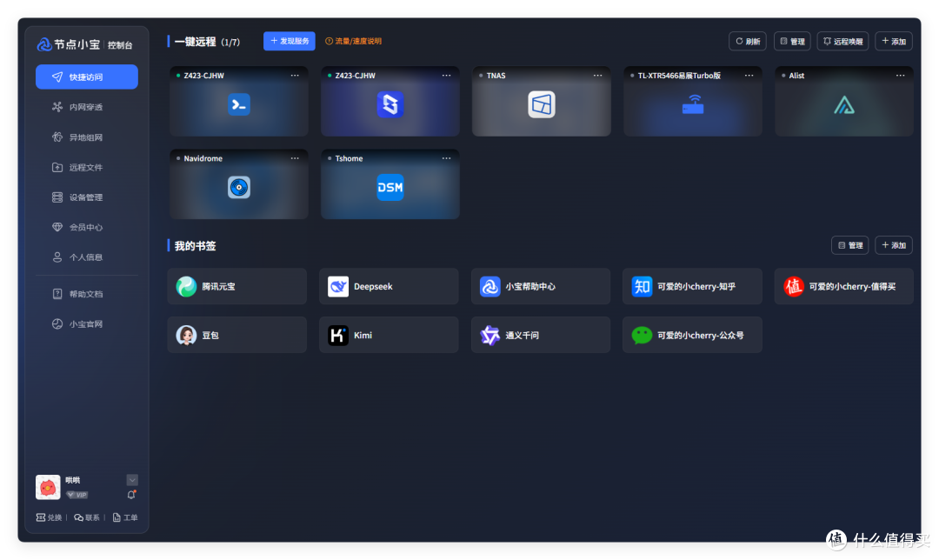Click the 腾讯元宝 bookmark label
Viewport: 939px width, 560px height.
coord(218,286)
